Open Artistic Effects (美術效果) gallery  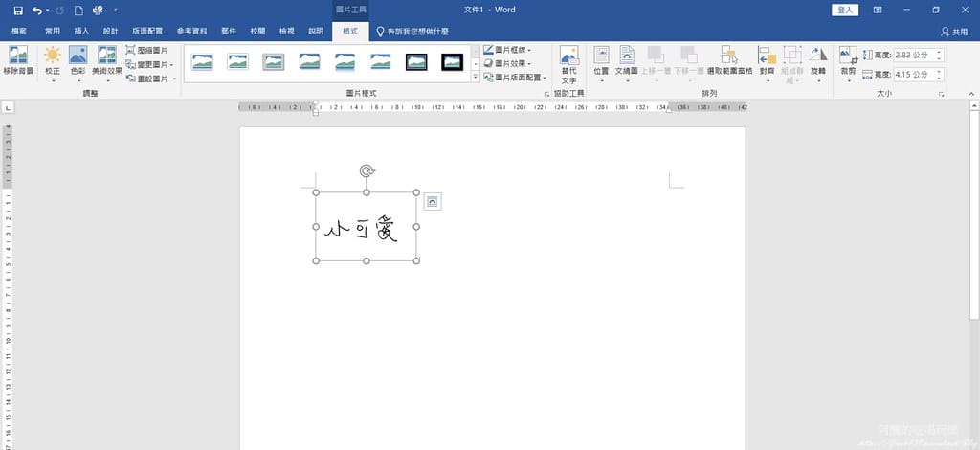click(107, 64)
